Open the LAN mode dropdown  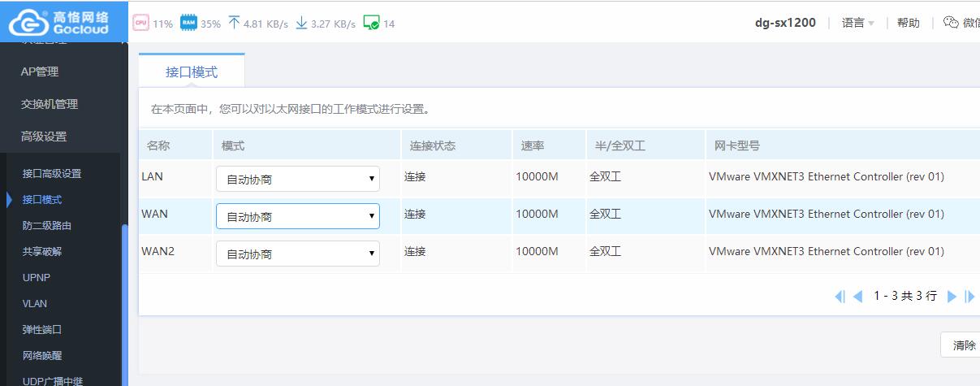(297, 179)
